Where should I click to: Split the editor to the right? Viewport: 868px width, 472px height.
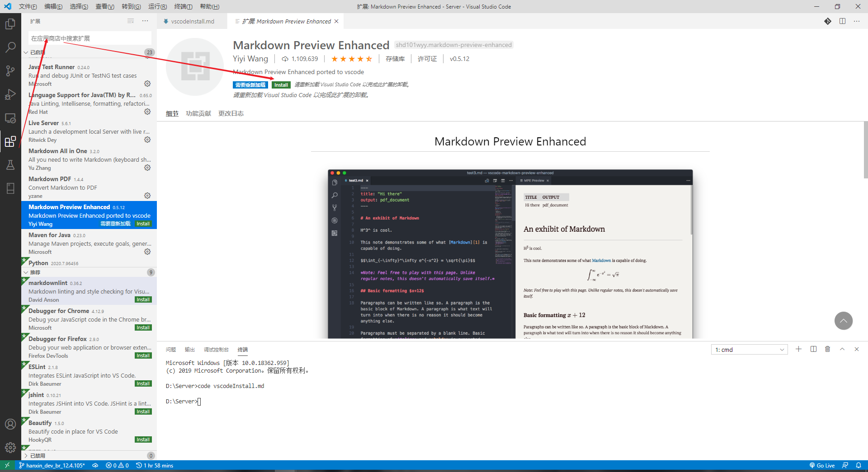(x=842, y=21)
